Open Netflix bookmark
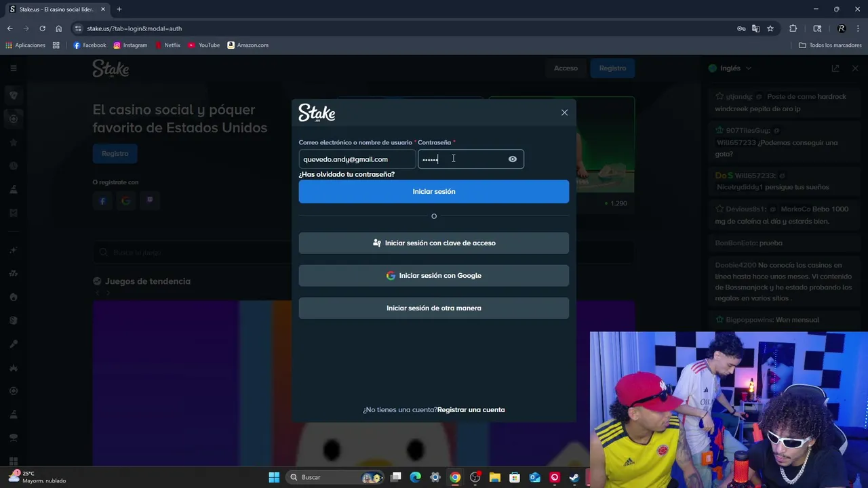This screenshot has height=488, width=868. [167, 45]
